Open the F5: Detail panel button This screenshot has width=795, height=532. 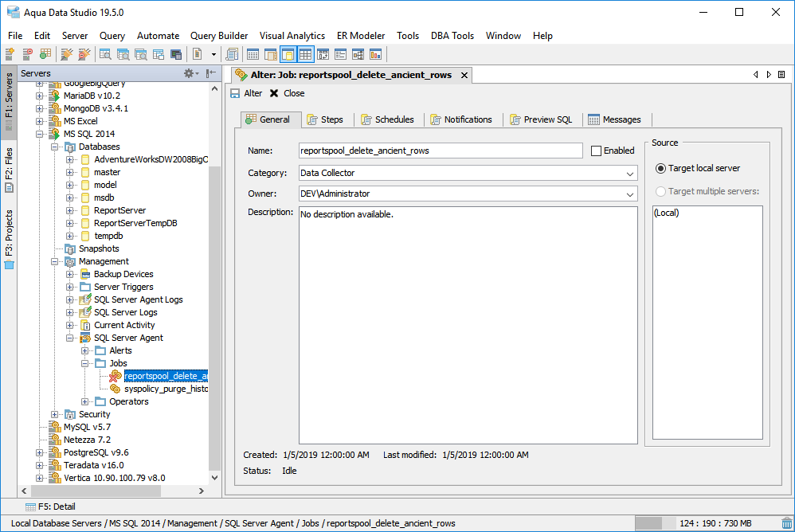(51, 507)
